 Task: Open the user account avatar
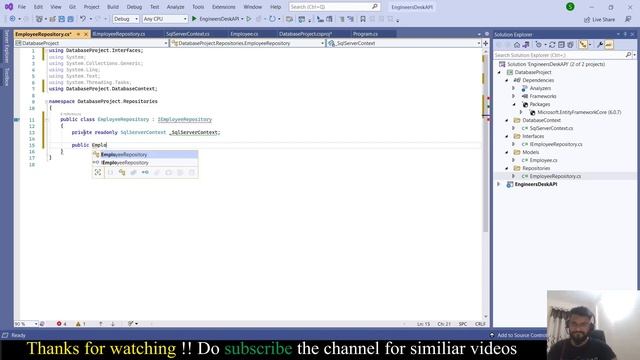pos(570,7)
